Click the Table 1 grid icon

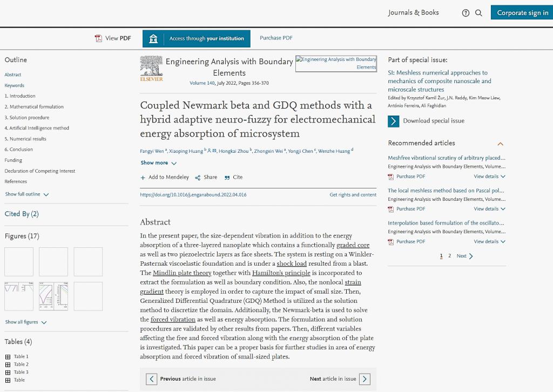click(8, 357)
